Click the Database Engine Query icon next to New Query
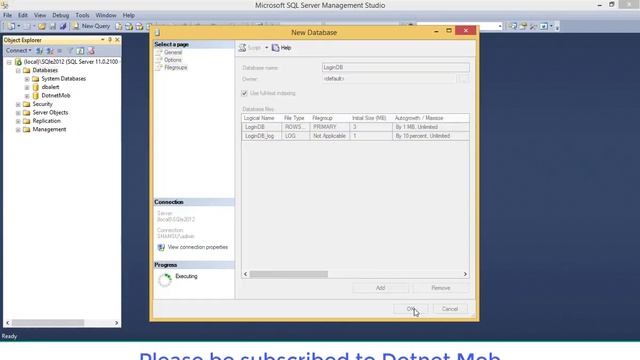 118,27
